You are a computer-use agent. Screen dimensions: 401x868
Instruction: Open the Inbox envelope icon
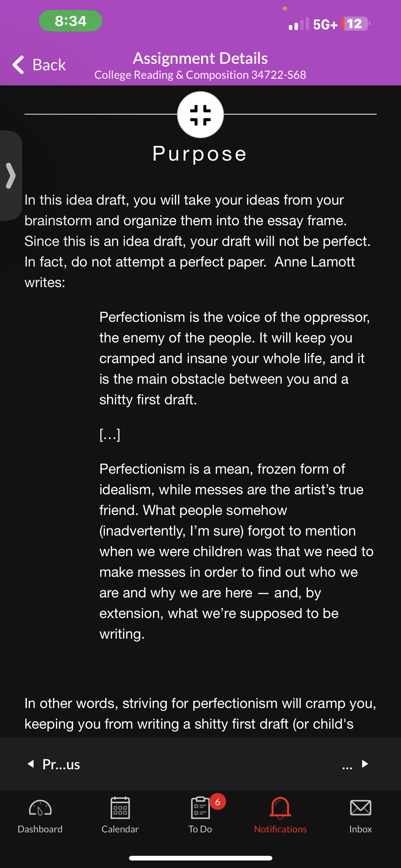[361, 808]
